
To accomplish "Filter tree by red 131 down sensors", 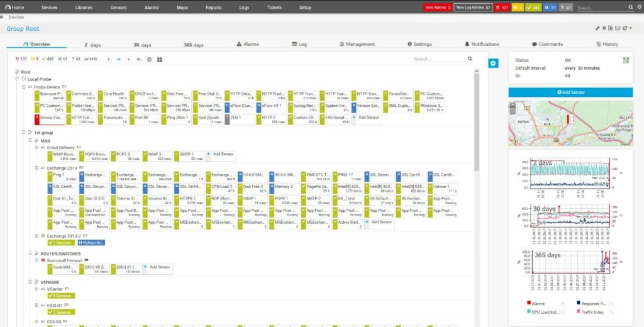I will click(x=21, y=59).
